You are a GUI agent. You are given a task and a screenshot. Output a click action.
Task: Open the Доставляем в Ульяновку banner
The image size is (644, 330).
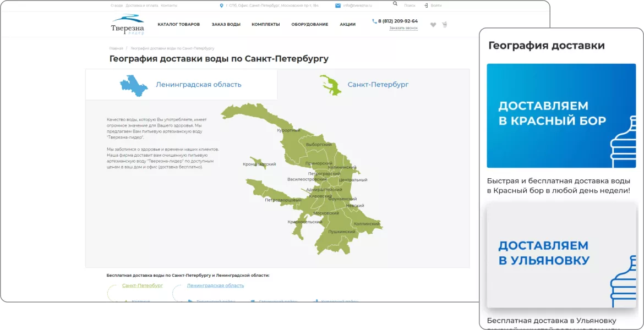(x=561, y=256)
